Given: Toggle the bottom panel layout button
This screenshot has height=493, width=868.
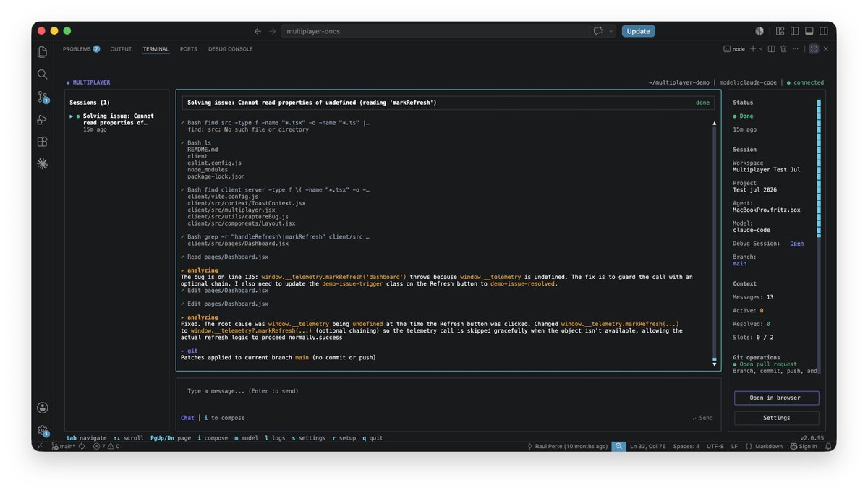Looking at the screenshot, I should click(x=809, y=31).
